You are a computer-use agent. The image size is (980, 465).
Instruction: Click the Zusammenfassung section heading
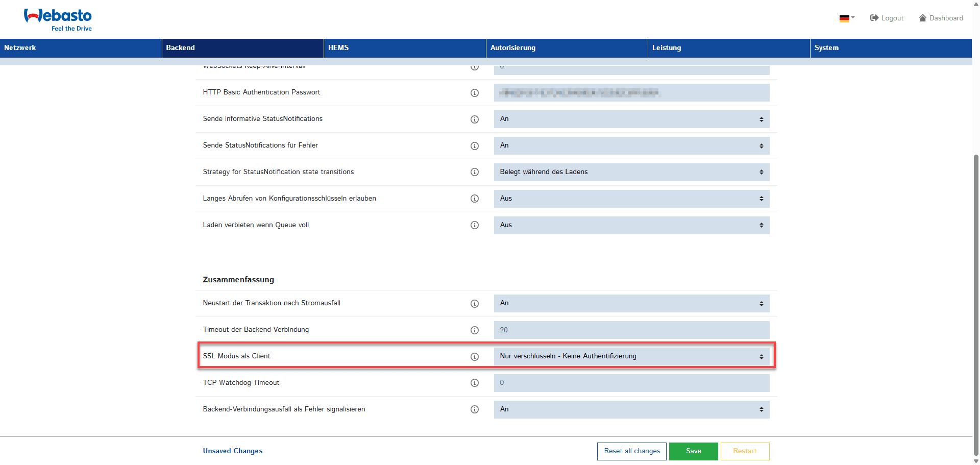tap(238, 280)
